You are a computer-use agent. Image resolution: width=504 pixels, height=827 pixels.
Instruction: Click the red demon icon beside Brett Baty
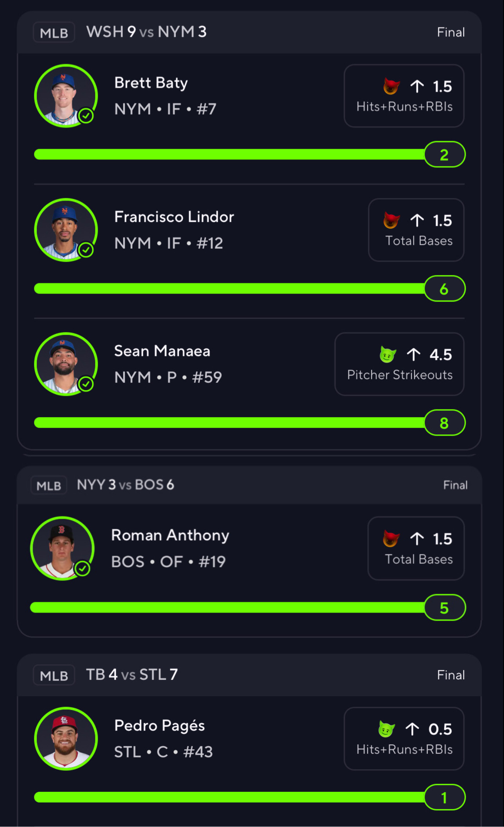391,86
